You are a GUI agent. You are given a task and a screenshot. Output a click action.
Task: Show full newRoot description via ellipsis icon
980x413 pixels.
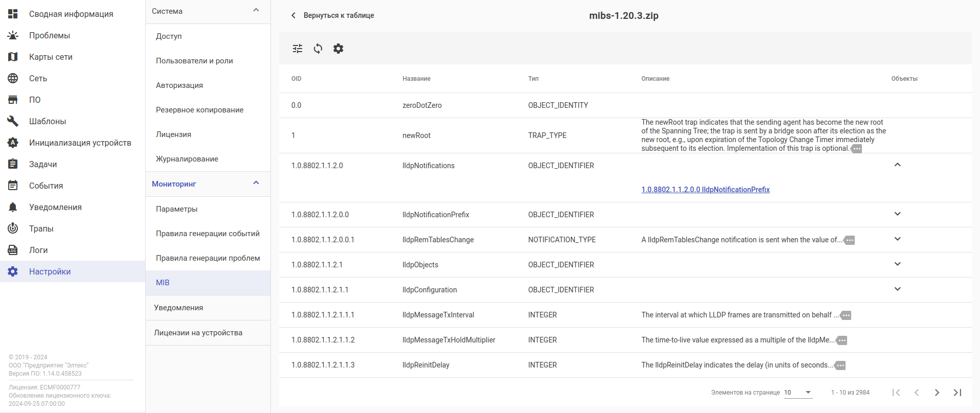coord(856,149)
